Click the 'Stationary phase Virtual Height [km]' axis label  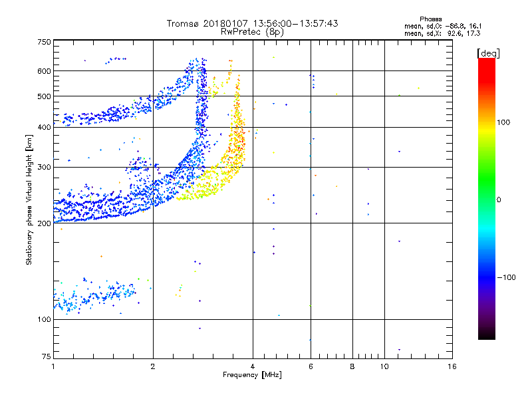29,200
